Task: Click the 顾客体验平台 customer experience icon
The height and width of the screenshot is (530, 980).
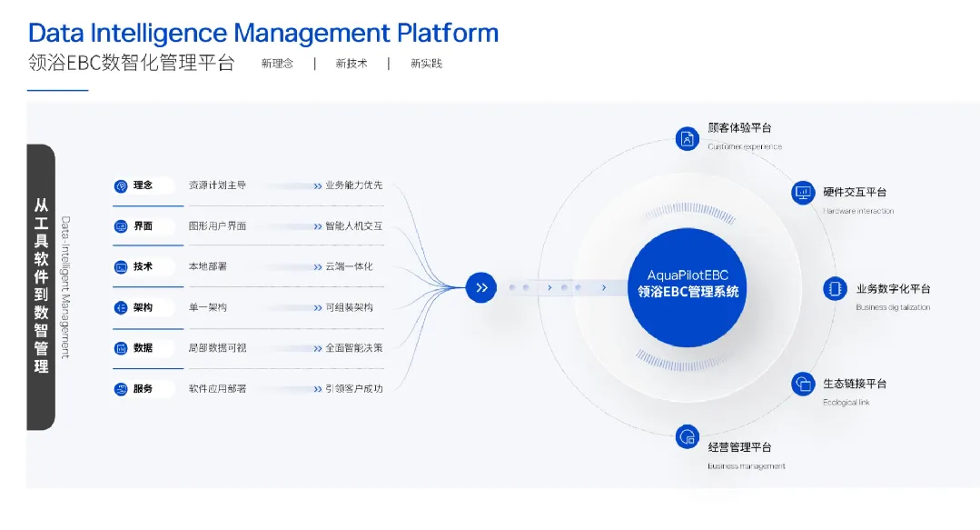Action: [688, 138]
